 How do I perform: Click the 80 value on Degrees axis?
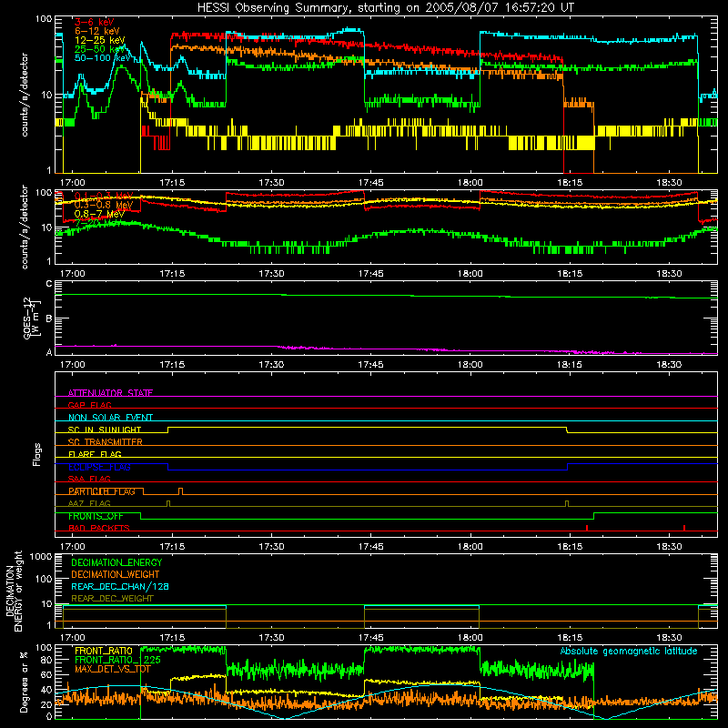click(46, 661)
